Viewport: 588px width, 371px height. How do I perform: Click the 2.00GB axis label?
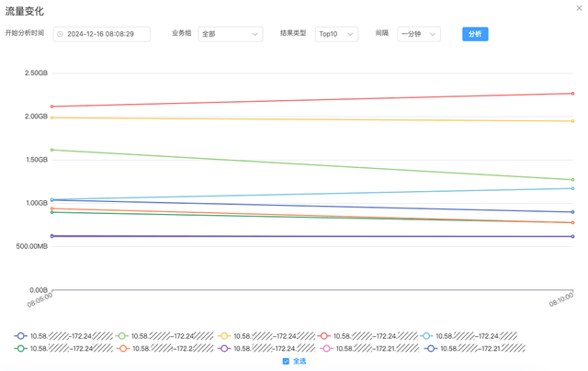pyautogui.click(x=37, y=117)
